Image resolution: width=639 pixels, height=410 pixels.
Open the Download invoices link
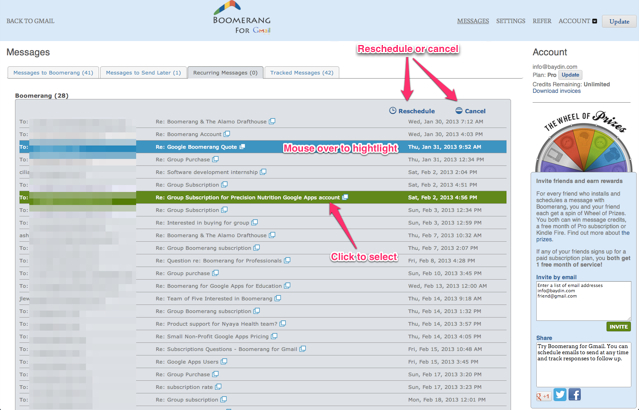[556, 91]
